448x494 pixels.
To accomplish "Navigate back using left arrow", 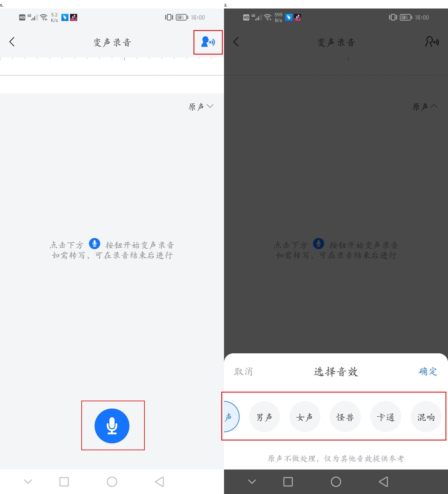I will tap(13, 42).
